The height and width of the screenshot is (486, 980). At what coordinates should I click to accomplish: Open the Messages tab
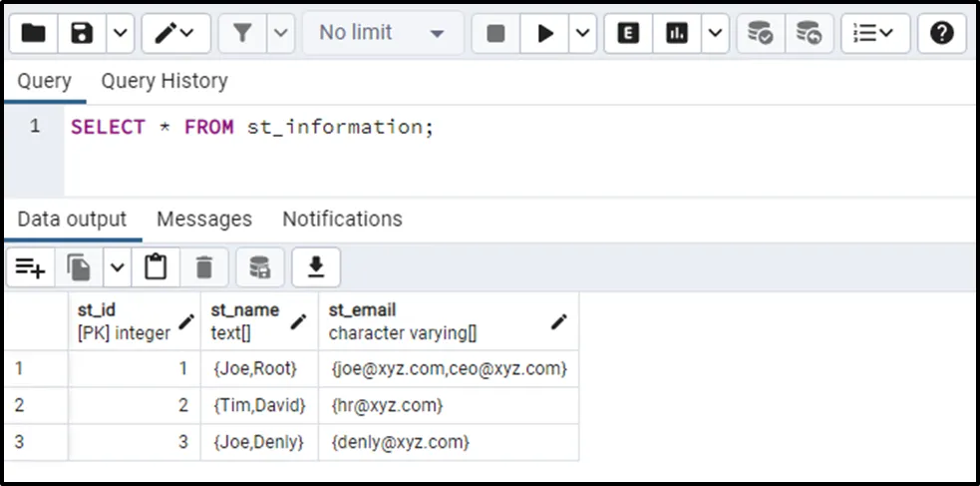click(x=204, y=219)
